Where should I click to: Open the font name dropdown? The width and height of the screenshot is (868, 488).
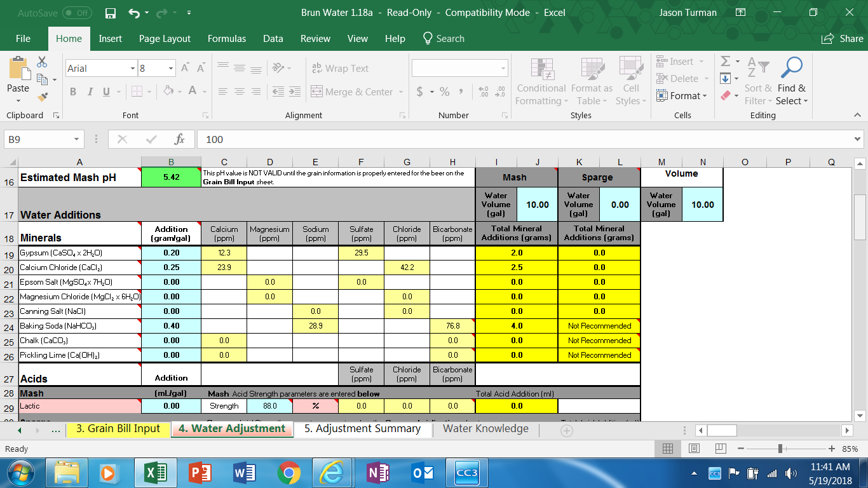tap(133, 69)
